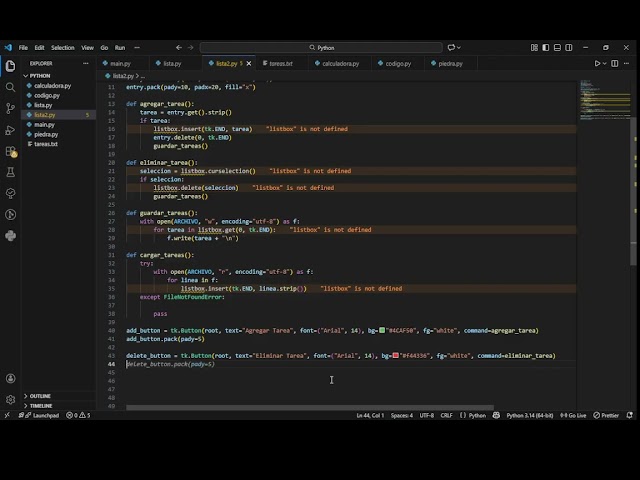Open the View menu
This screenshot has width=640, height=480.
click(x=87, y=47)
